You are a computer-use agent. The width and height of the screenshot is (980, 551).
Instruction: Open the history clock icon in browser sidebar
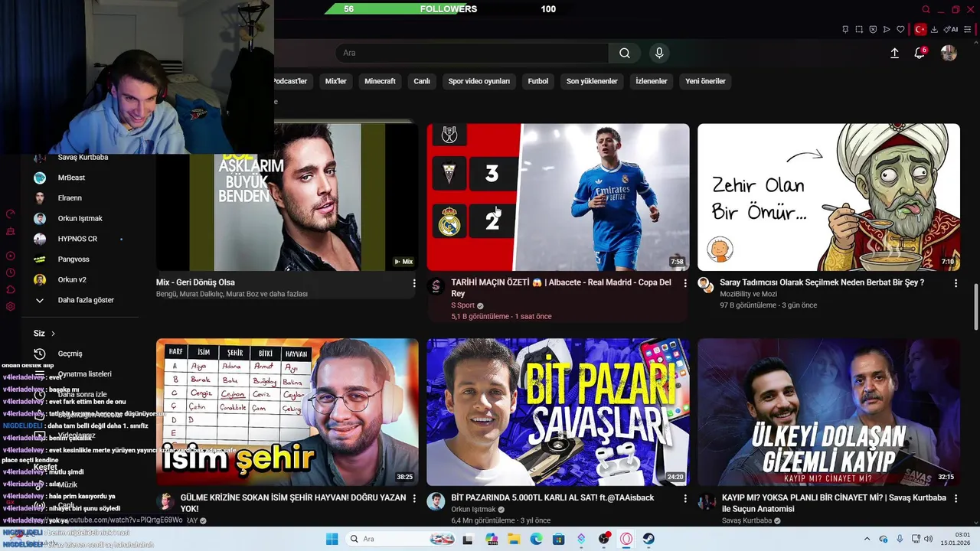(11, 272)
